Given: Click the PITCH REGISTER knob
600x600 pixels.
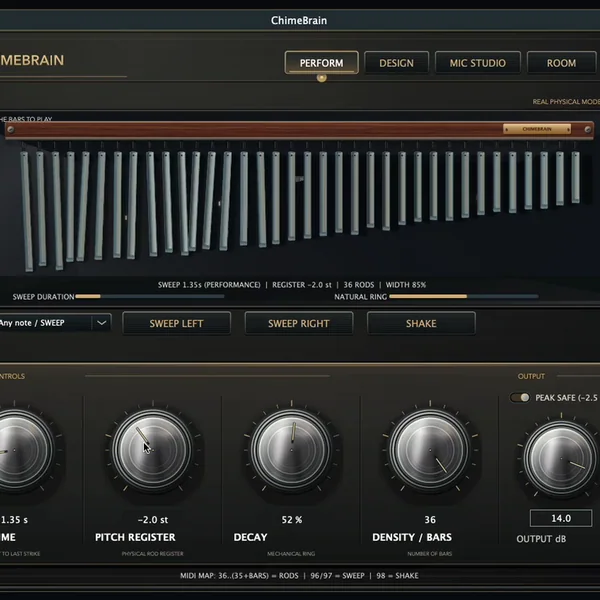Looking at the screenshot, I should click(x=152, y=450).
